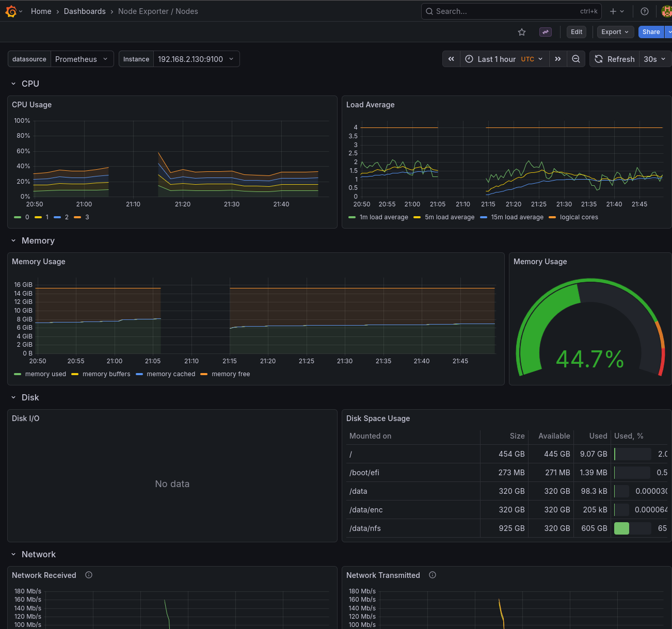This screenshot has height=629, width=672.
Task: Click the info icon next to Network Received
Action: (x=88, y=574)
